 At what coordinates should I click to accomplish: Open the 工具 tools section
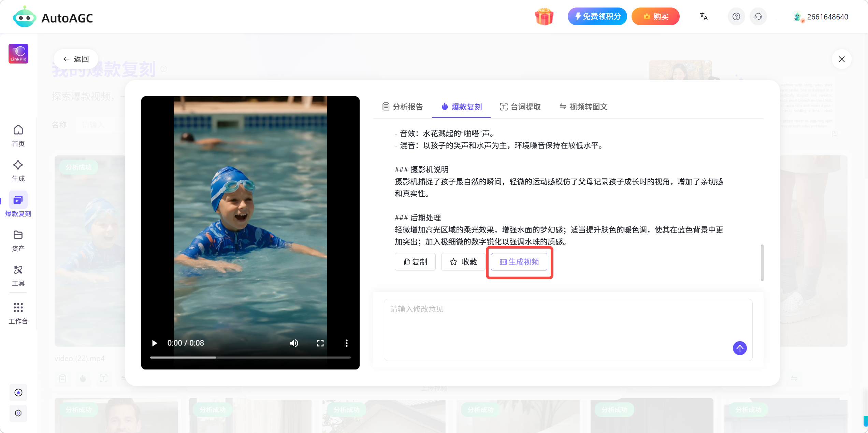tap(18, 276)
